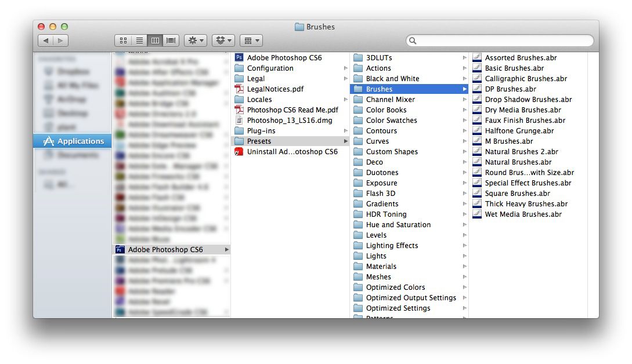Click the Legal folder icon
The height and width of the screenshot is (364, 632).
239,78
